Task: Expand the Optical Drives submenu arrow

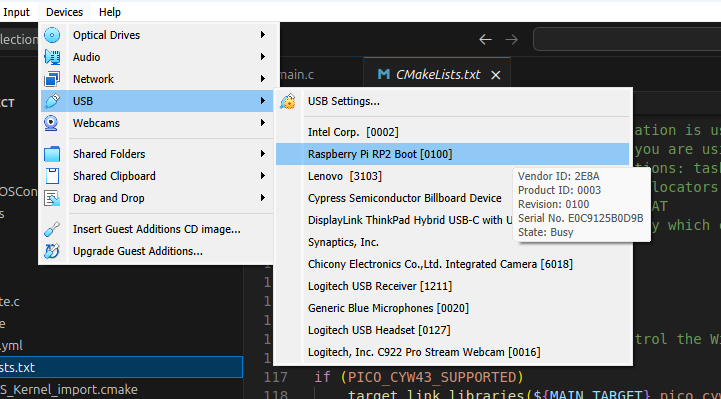Action: [263, 35]
